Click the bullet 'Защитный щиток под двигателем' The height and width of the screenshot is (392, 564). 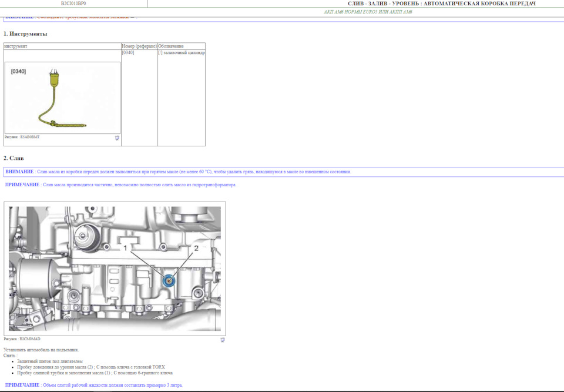coord(50,361)
